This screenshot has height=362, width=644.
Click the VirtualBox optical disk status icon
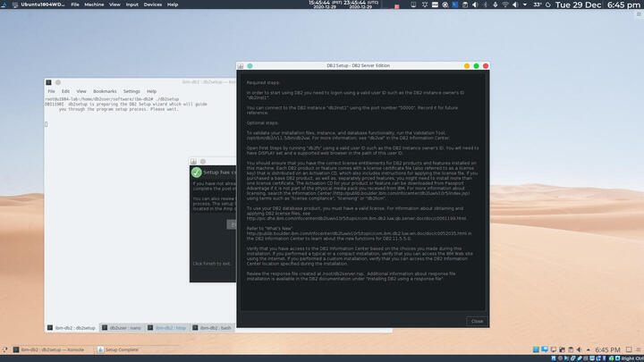560,358
